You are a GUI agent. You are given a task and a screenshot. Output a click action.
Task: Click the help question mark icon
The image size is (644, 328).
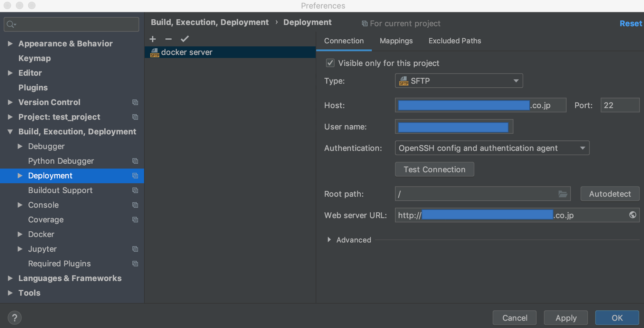point(15,318)
